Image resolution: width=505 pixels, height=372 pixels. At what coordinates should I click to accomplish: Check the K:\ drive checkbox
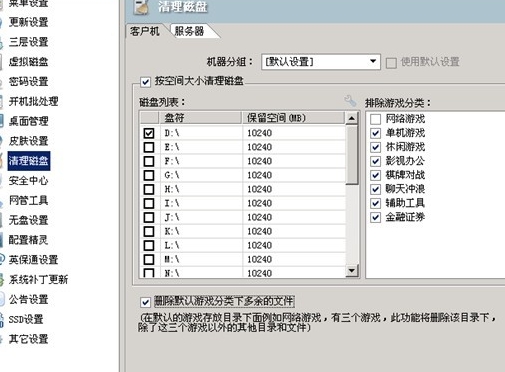(x=149, y=231)
